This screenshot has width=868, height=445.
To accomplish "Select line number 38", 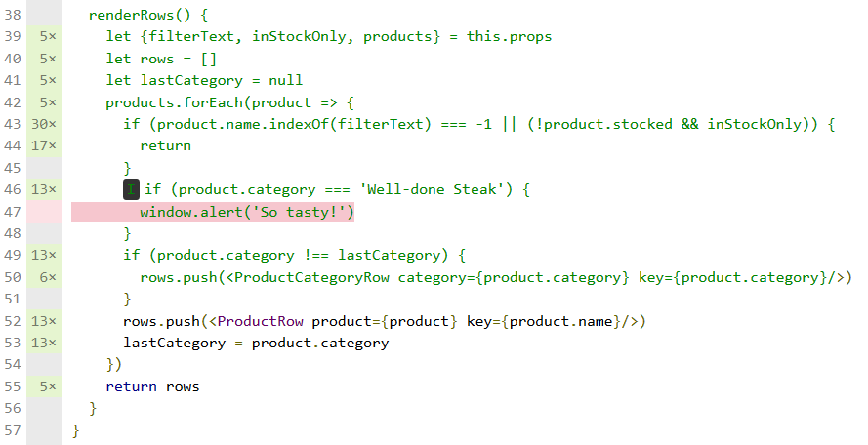I will (13, 16).
